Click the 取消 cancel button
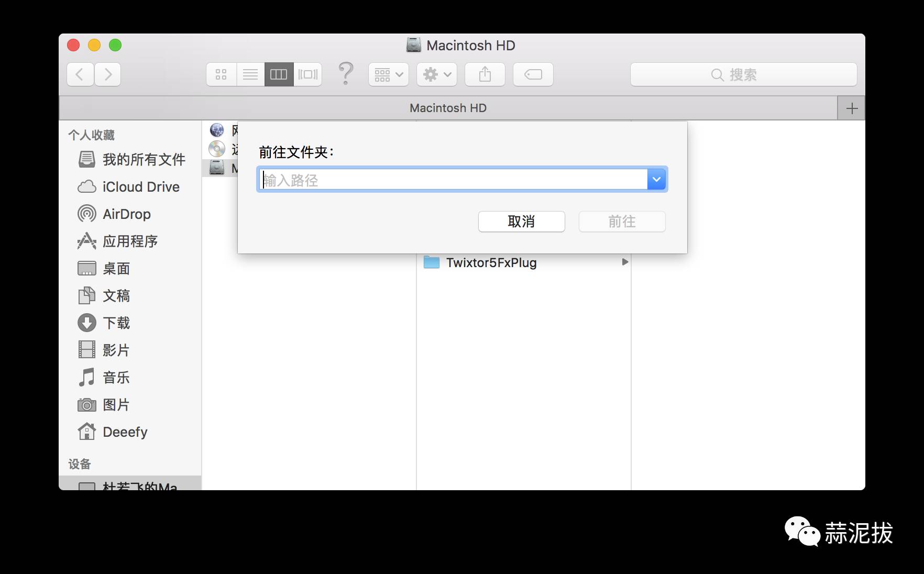 (521, 222)
